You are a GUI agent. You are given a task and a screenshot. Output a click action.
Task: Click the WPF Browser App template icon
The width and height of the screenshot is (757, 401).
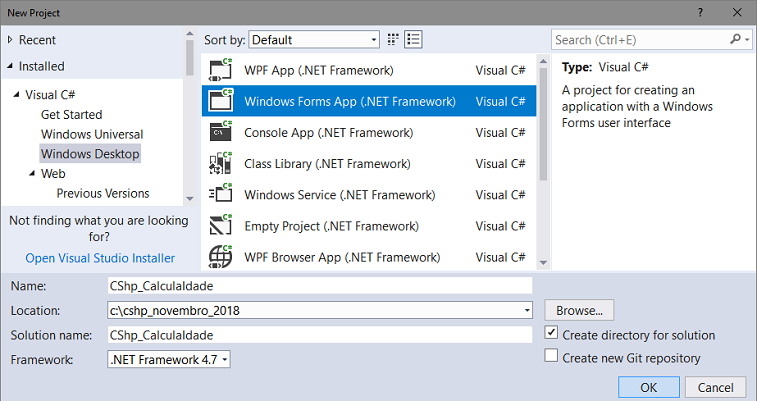coord(221,257)
